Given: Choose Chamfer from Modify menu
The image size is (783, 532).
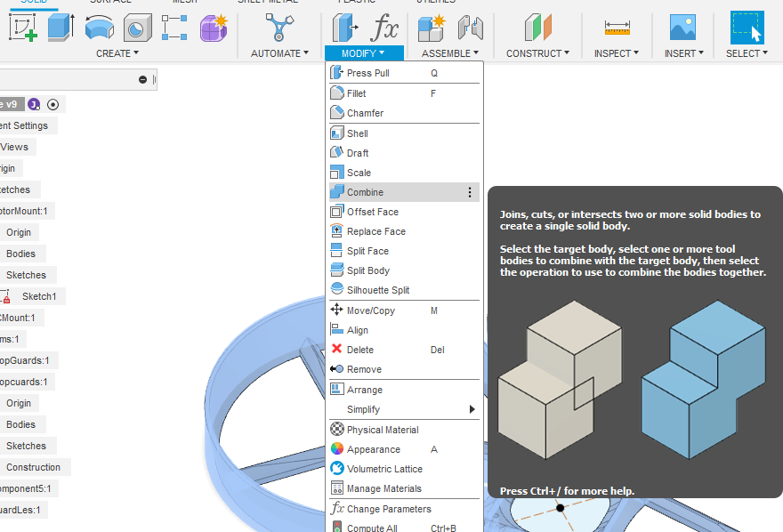Looking at the screenshot, I should [405, 113].
